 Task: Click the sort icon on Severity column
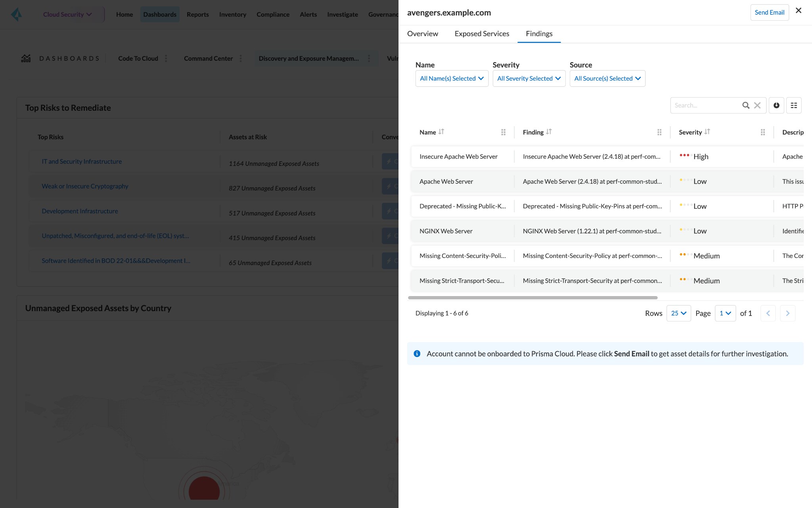point(706,131)
